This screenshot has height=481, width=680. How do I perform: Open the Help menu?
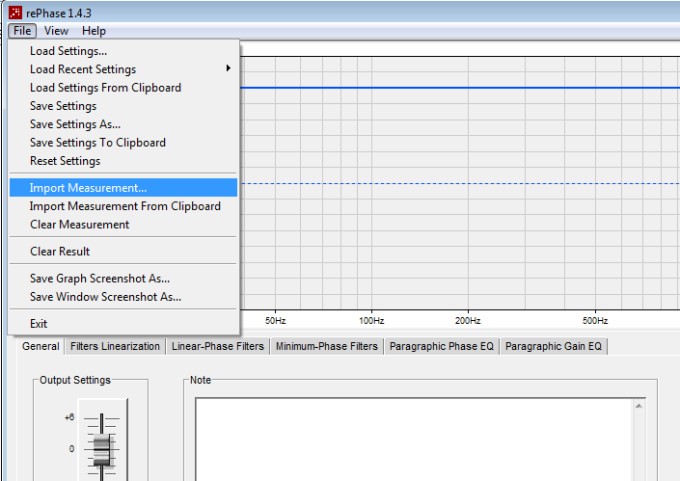(x=93, y=31)
